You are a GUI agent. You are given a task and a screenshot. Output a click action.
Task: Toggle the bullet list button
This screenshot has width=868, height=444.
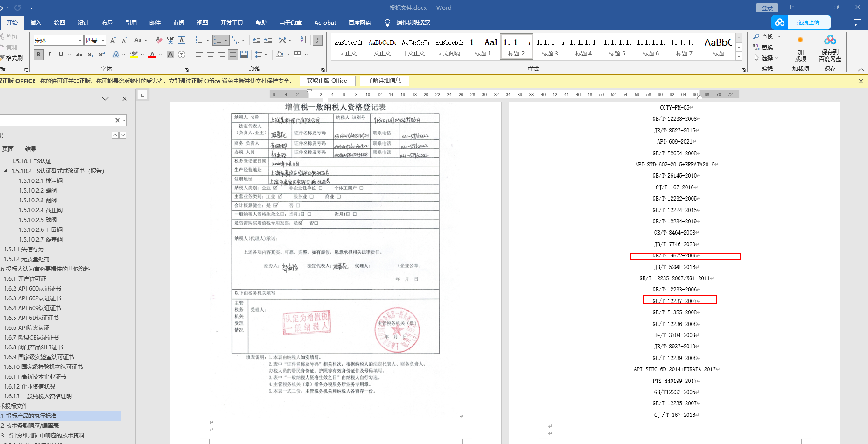pyautogui.click(x=199, y=41)
